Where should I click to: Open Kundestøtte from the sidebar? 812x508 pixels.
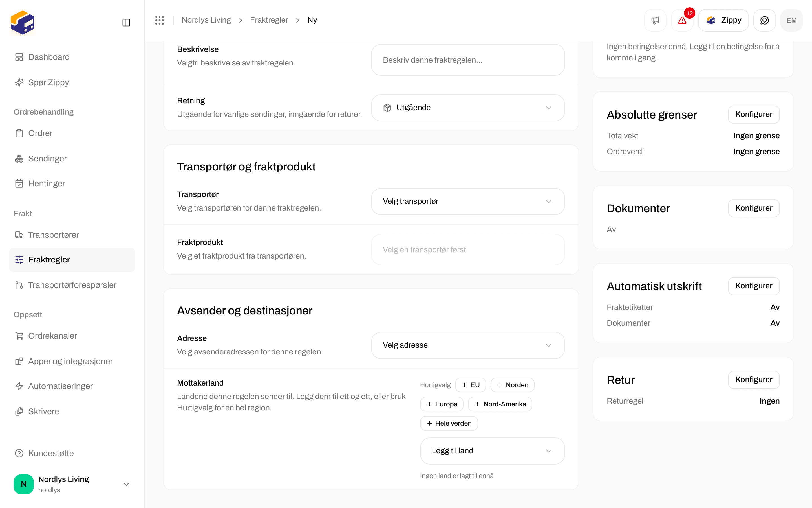(x=72, y=453)
